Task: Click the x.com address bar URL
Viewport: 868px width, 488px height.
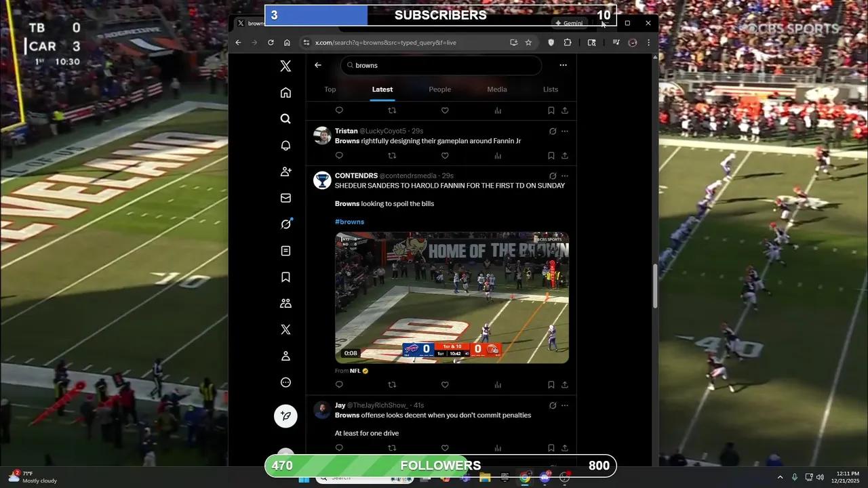Action: tap(385, 43)
